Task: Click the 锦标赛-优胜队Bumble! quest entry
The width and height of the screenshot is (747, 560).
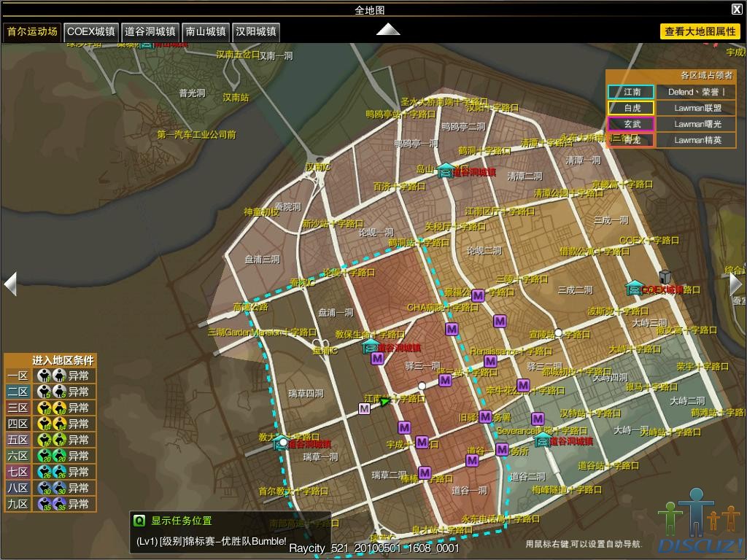Action: click(211, 541)
